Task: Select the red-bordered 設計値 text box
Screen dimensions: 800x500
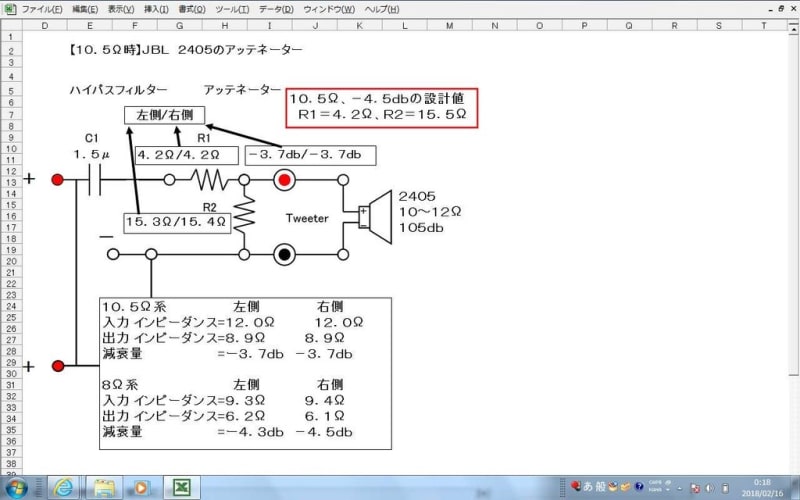Action: pyautogui.click(x=382, y=108)
